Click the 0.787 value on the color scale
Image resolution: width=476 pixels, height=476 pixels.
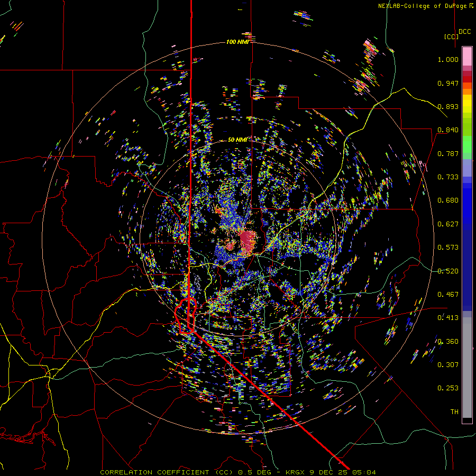coord(448,153)
